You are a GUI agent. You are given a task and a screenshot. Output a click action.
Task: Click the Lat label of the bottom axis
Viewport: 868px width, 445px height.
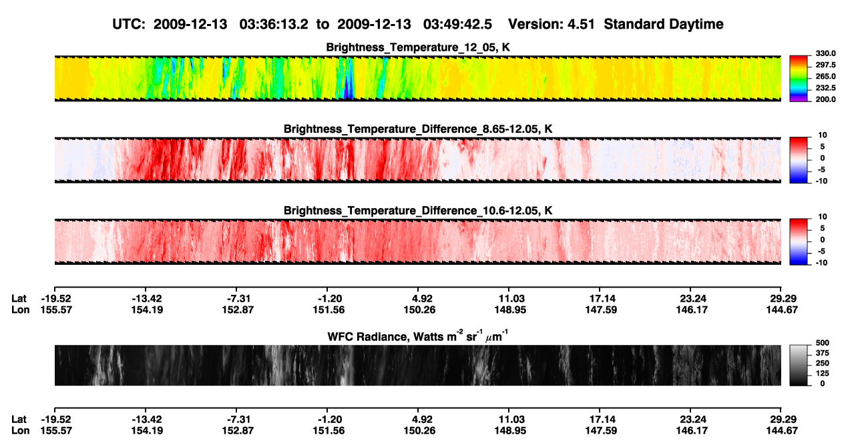click(x=19, y=419)
